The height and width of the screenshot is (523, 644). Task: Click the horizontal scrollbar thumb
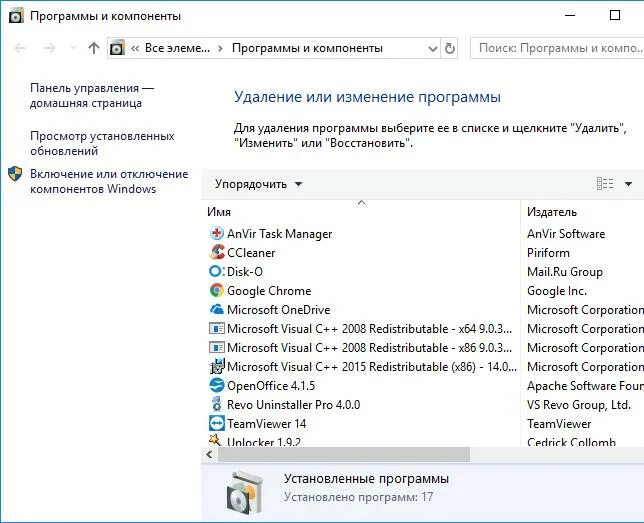pyautogui.click(x=344, y=454)
